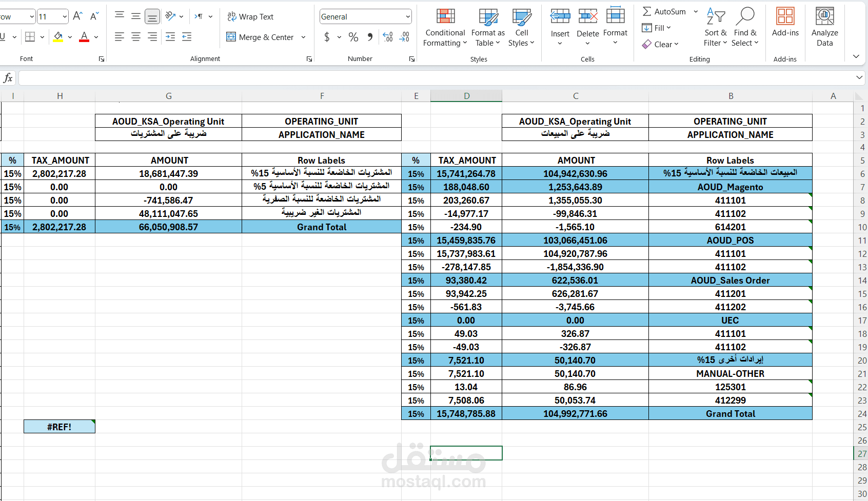868x501 pixels.
Task: Click Analyze Data
Action: click(x=825, y=28)
